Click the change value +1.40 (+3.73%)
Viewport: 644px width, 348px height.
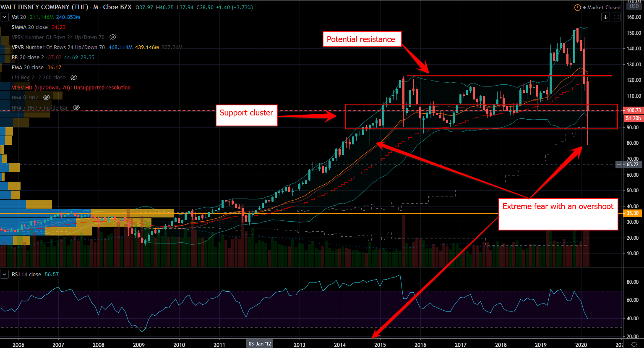click(x=235, y=7)
